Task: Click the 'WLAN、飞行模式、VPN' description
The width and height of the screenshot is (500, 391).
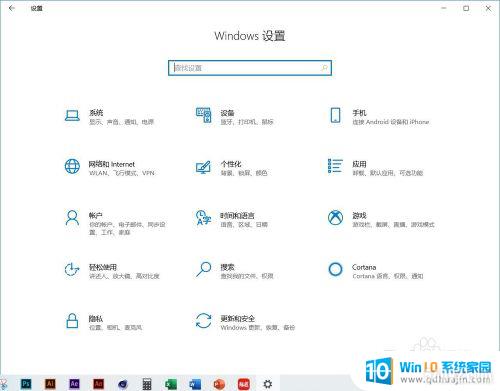Action: [122, 173]
